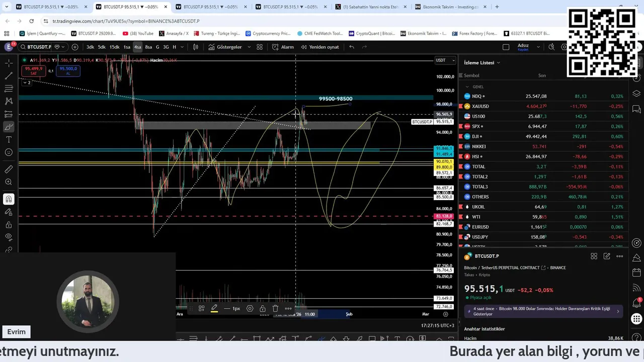
Task: Delete the selected drawing with trash icon
Action: [275, 308]
